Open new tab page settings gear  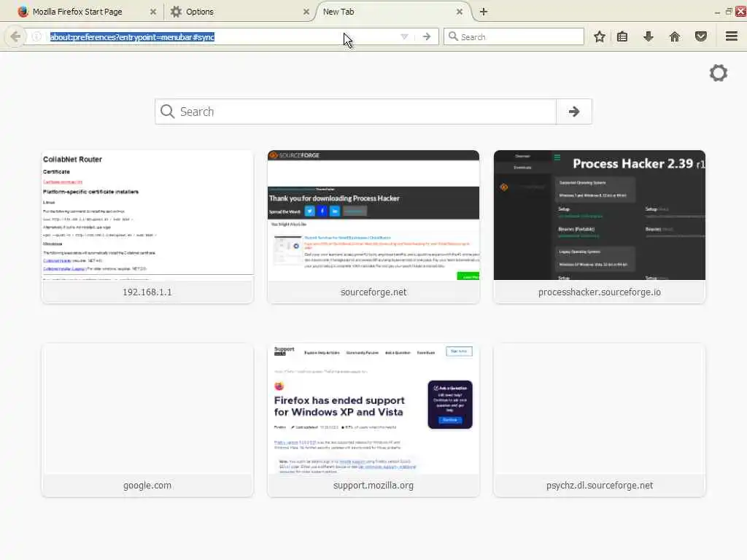point(719,73)
